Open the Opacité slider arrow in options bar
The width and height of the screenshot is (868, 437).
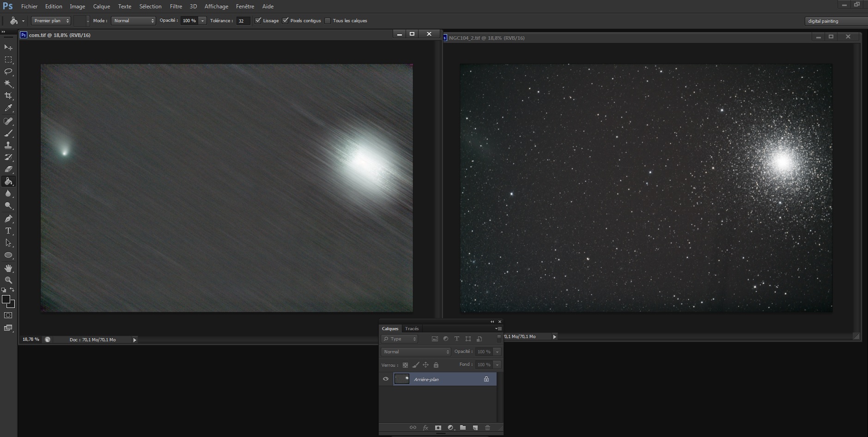point(202,20)
